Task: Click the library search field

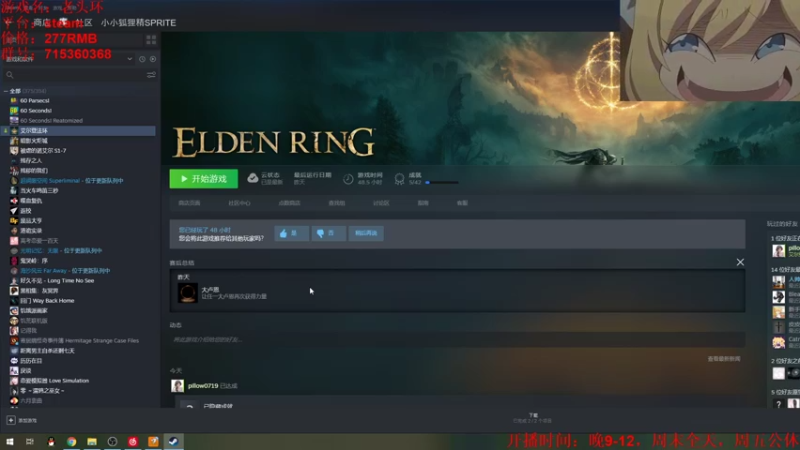Action: point(79,75)
